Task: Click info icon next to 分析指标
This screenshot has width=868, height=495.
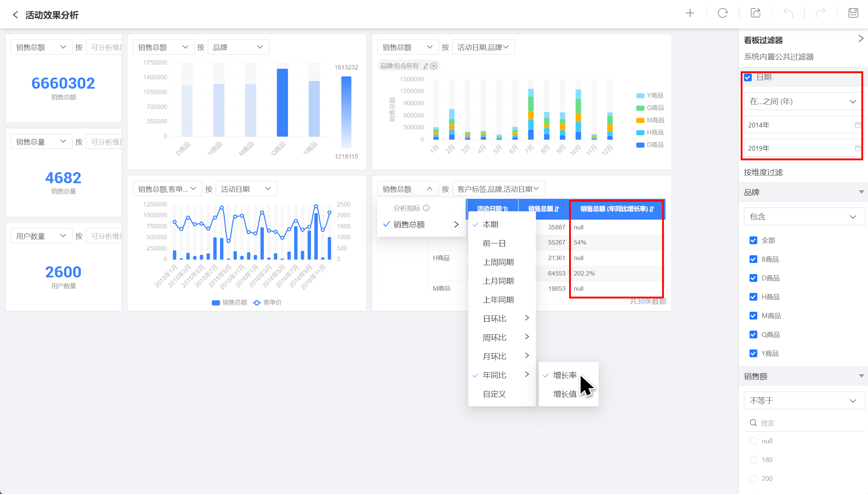Action: tap(426, 208)
